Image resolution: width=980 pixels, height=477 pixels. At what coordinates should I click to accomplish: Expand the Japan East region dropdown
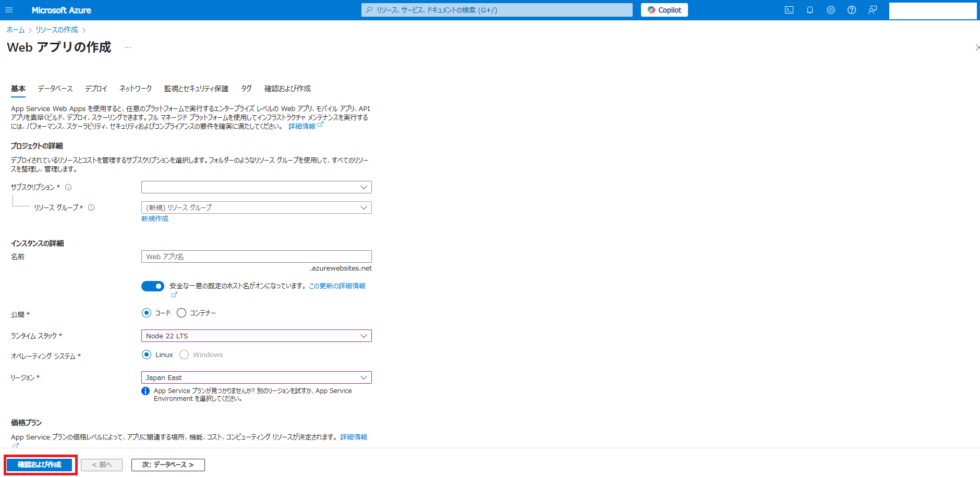(256, 377)
